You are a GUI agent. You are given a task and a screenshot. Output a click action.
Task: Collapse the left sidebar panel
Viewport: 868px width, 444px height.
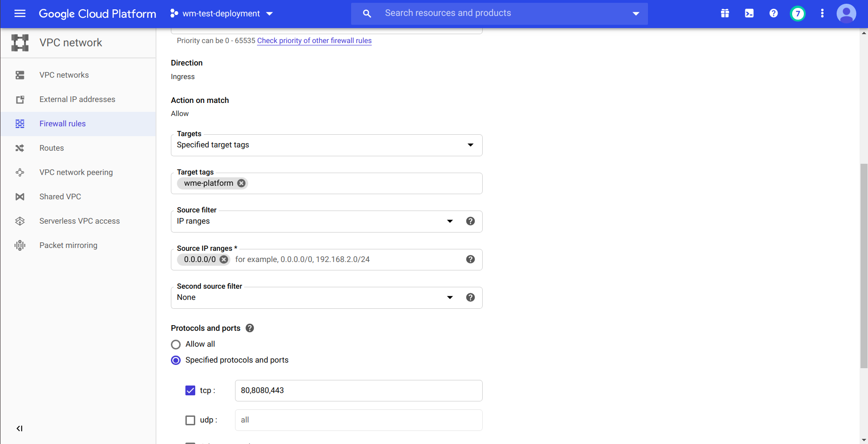pos(20,429)
